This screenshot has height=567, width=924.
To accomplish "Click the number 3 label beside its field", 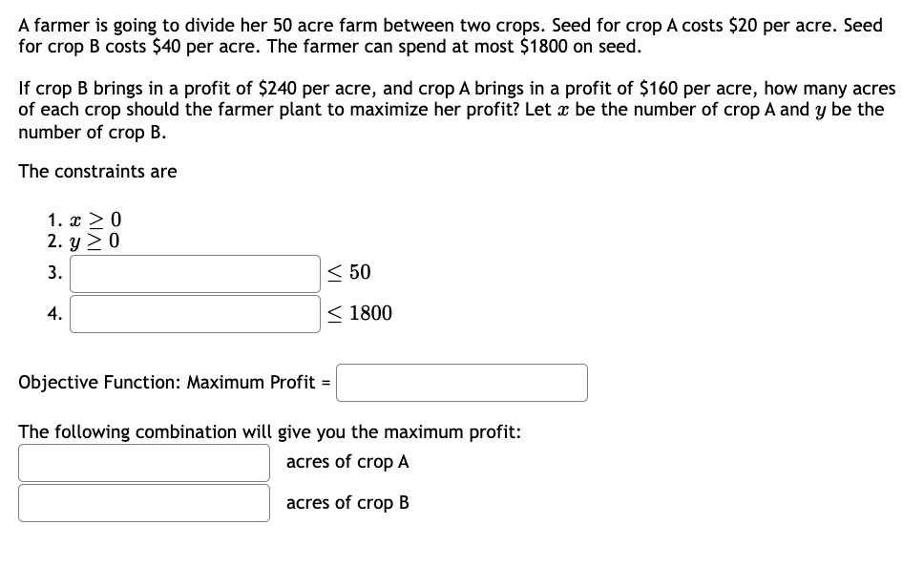I will point(52,272).
